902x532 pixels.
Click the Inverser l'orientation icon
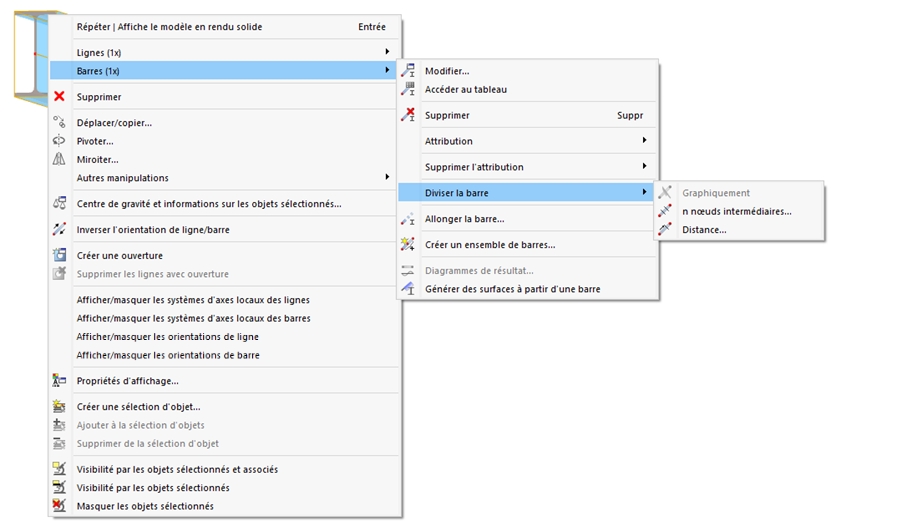[x=59, y=229]
